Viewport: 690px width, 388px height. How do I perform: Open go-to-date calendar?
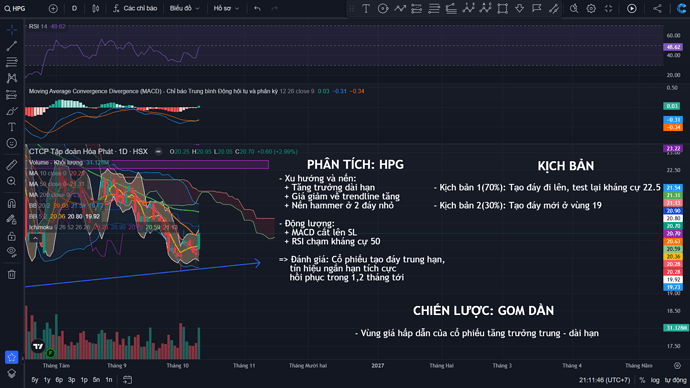127,380
